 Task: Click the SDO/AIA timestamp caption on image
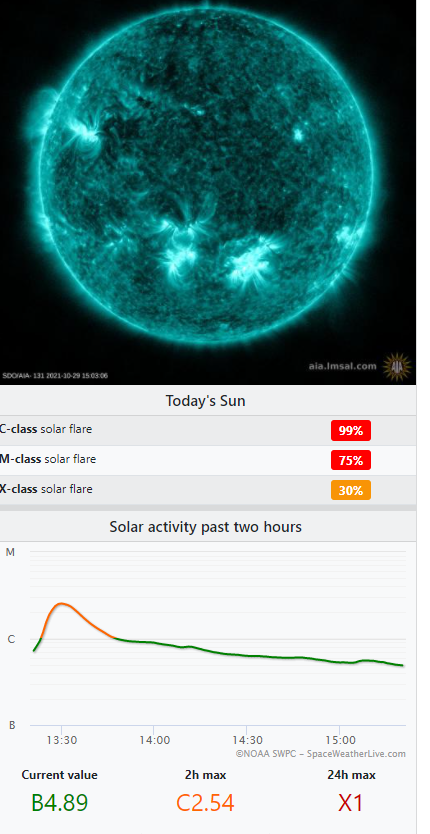pos(55,376)
